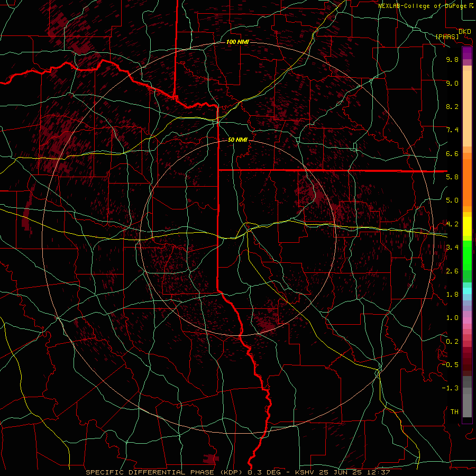
Task: Click the 5.8 legend value
Action: [452, 177]
